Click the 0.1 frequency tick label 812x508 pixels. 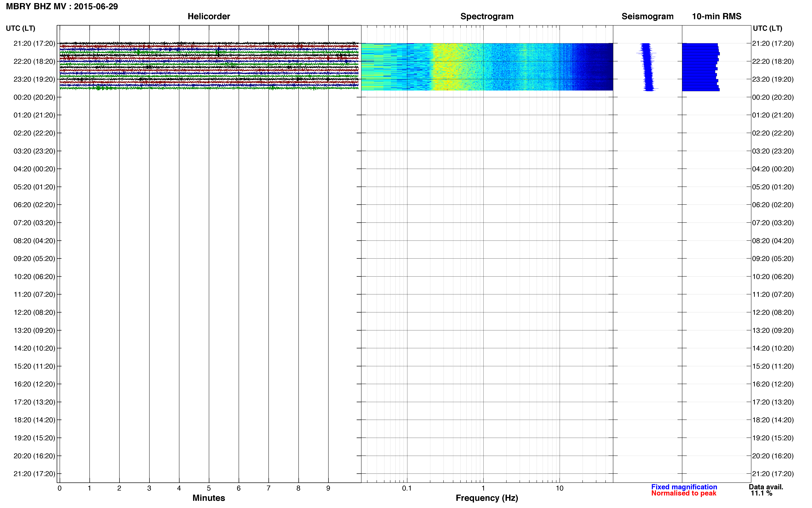[x=407, y=488]
